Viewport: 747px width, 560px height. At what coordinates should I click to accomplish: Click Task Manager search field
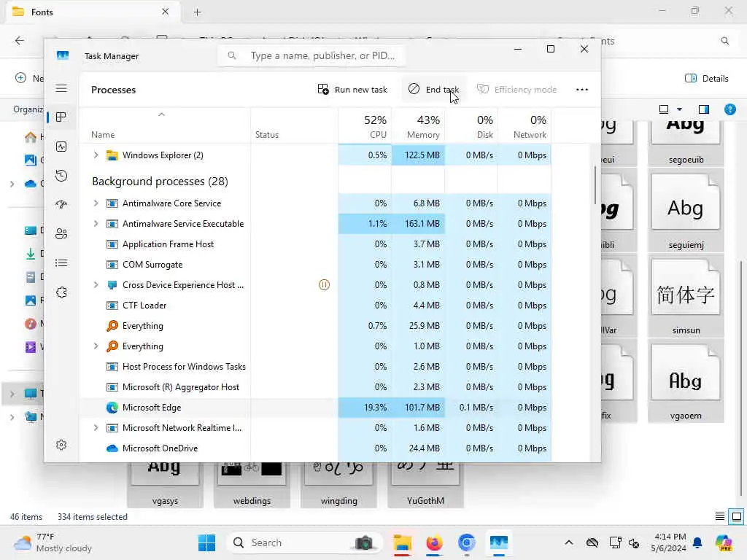[312, 55]
